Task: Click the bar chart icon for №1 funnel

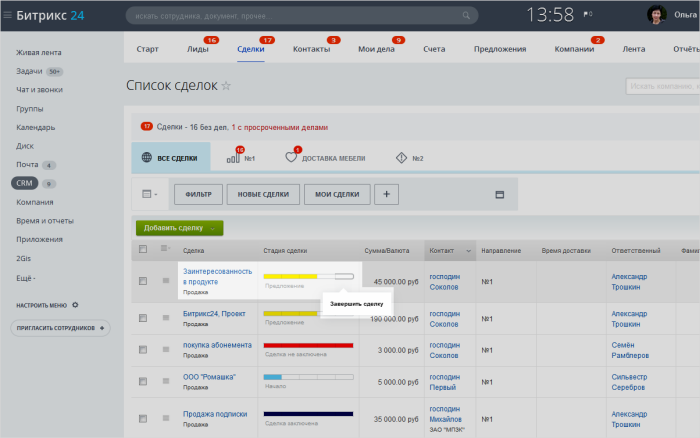Action: (233, 157)
